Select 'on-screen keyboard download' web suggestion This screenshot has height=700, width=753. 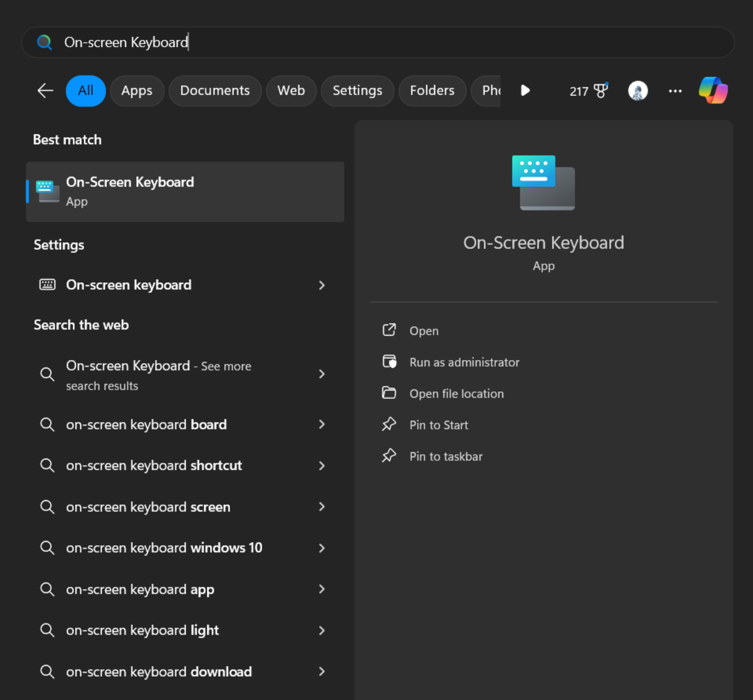pyautogui.click(x=185, y=672)
